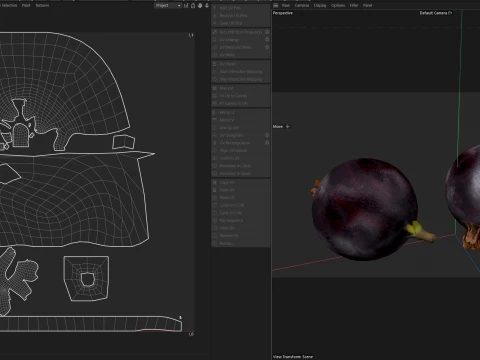Open the Options menu in the viewport
The height and width of the screenshot is (360, 480).
[338, 5]
